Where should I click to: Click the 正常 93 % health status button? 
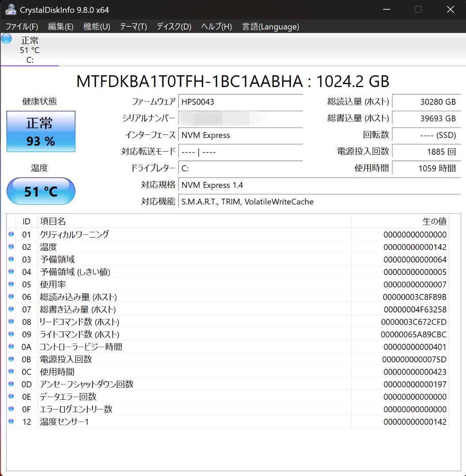click(x=41, y=131)
